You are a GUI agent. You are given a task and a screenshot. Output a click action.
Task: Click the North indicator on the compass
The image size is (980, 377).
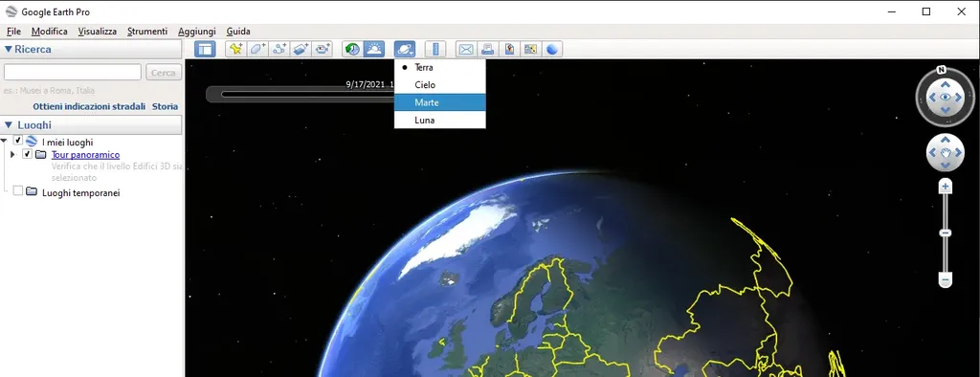[941, 70]
